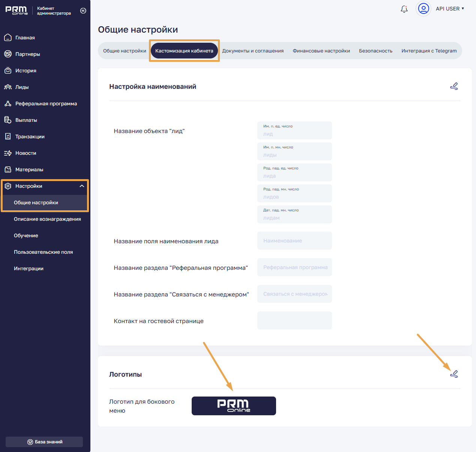Click the sidebar menu logo thumbnail
The height and width of the screenshot is (452, 476).
point(234,406)
